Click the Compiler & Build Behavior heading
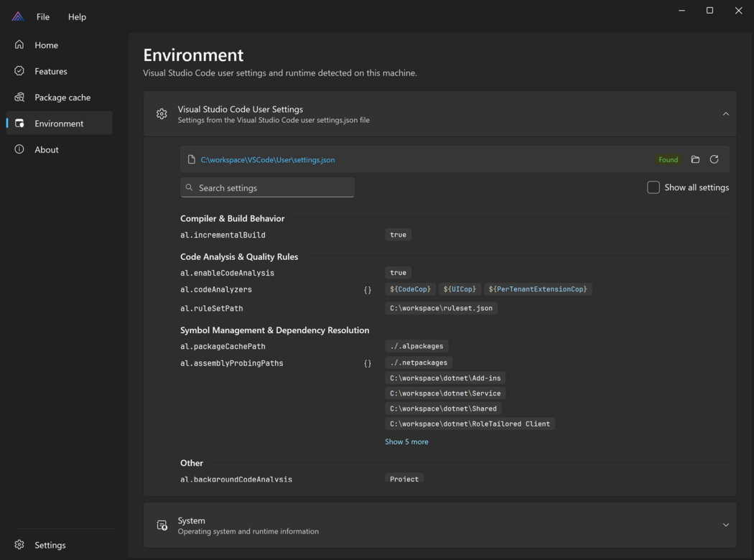754x560 pixels. [232, 218]
